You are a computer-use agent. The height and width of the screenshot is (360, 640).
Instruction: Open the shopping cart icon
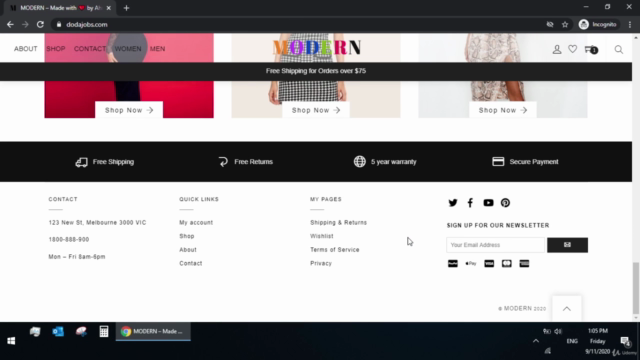pos(591,49)
